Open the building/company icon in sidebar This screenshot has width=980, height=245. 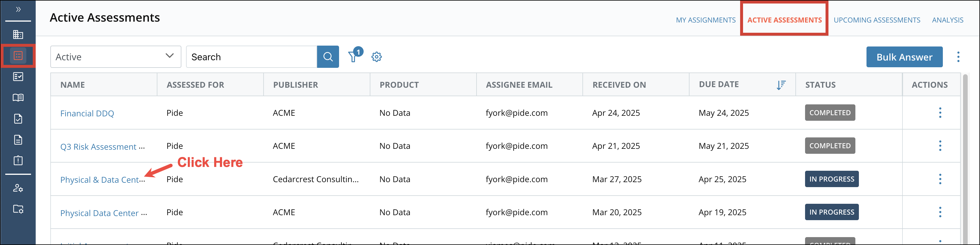(x=18, y=34)
